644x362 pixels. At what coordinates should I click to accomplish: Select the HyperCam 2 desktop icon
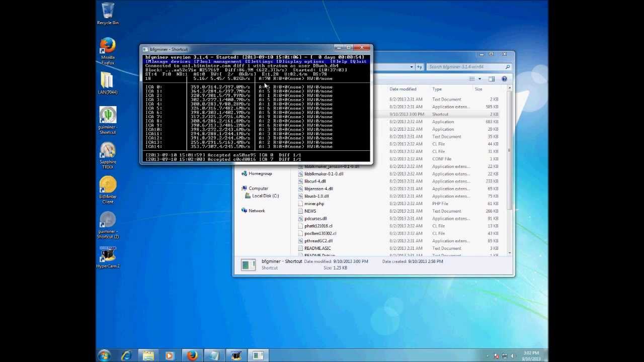[108, 257]
